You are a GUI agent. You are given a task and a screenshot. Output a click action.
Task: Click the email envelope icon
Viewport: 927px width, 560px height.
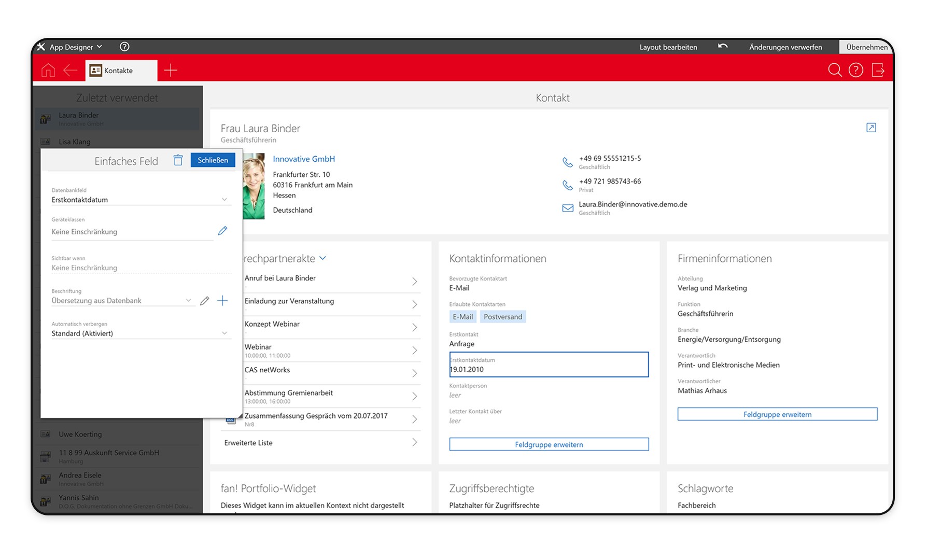568,208
